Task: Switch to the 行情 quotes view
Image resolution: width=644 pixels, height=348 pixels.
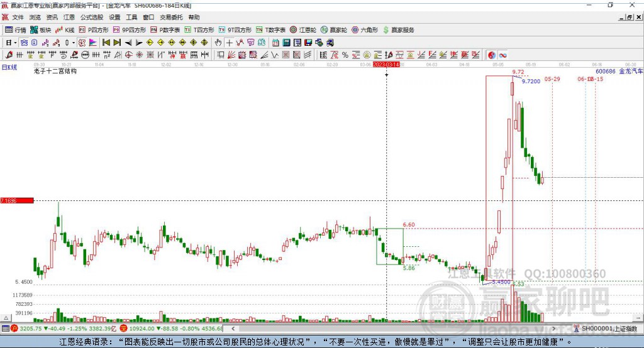Action: tap(16, 30)
